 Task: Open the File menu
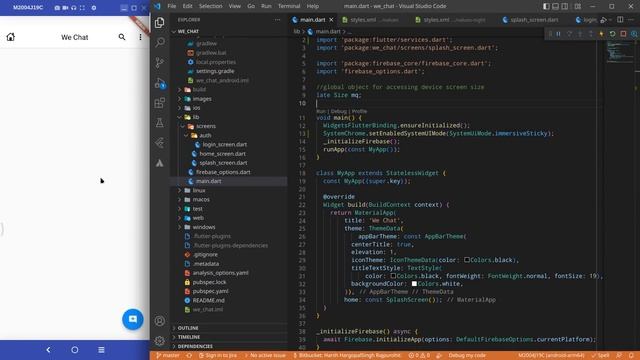pos(172,6)
